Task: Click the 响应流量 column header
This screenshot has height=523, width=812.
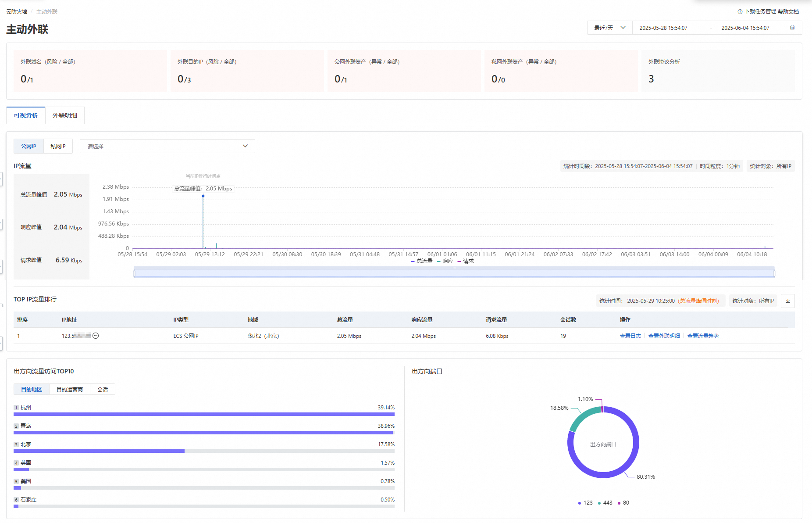Action: point(422,319)
